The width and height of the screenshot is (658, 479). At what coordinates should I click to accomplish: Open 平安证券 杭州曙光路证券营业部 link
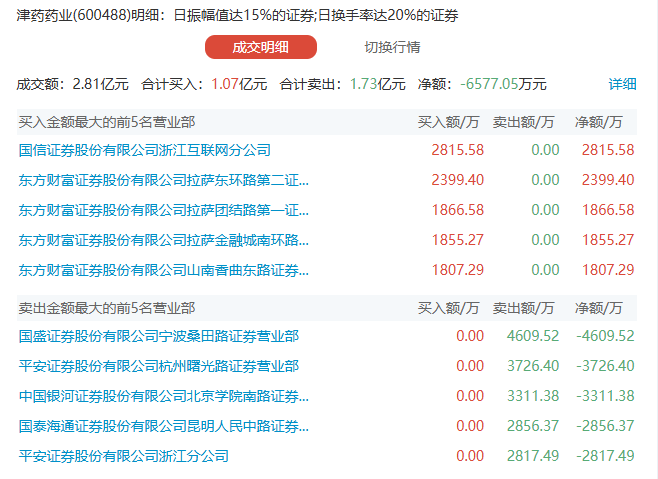click(x=159, y=366)
